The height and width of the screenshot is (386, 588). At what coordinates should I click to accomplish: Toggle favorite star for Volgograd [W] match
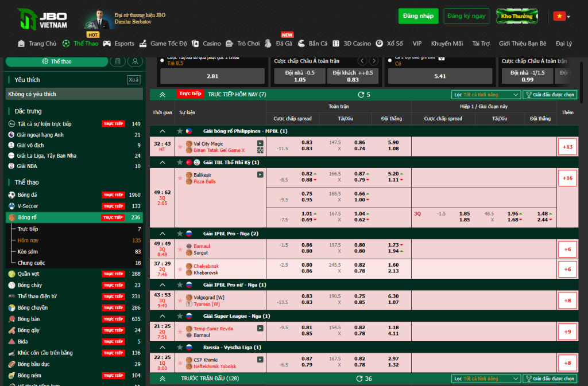pyautogui.click(x=180, y=301)
